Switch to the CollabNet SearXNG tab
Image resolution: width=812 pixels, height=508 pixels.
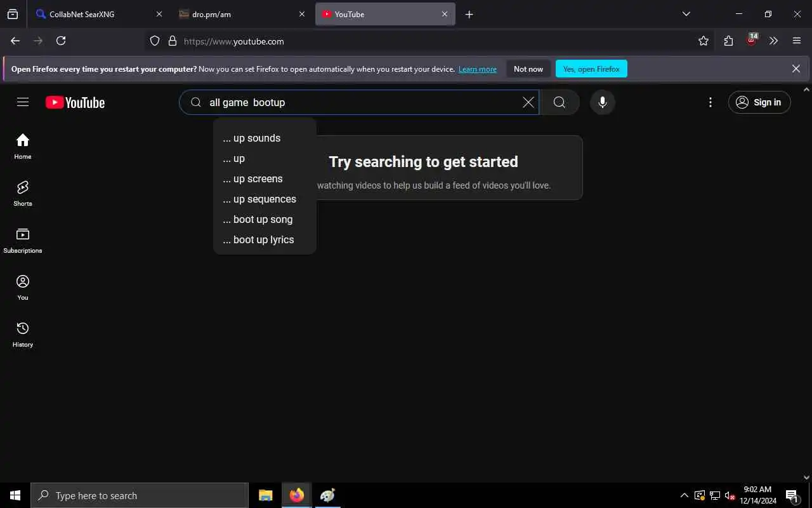[98, 14]
